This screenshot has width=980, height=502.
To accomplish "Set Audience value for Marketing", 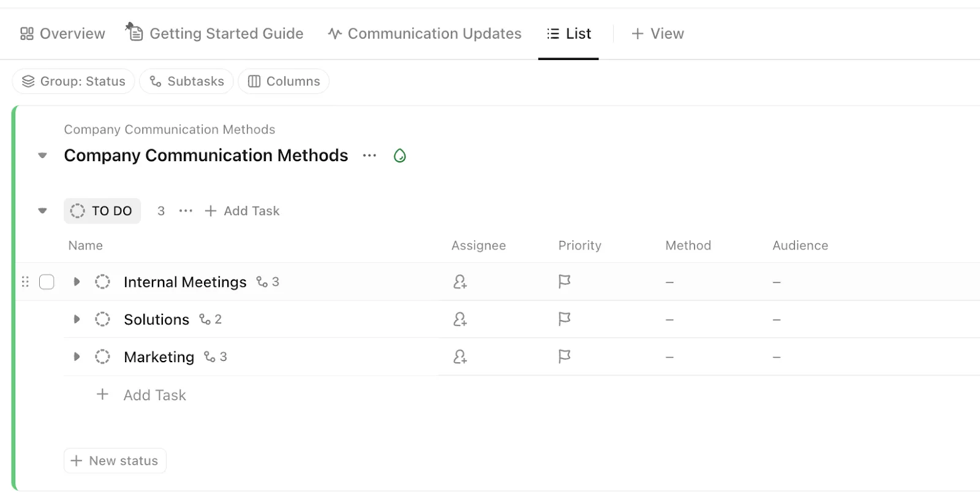I will [x=777, y=357].
